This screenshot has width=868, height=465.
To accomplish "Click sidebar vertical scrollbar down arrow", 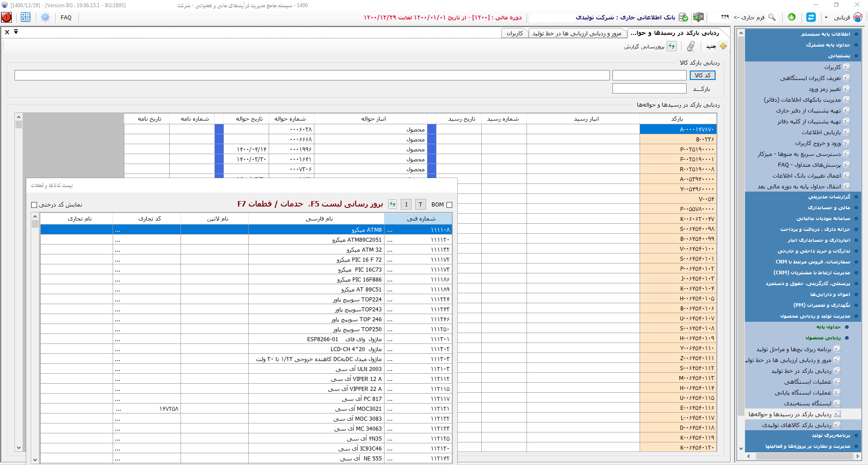I will tap(741, 449).
